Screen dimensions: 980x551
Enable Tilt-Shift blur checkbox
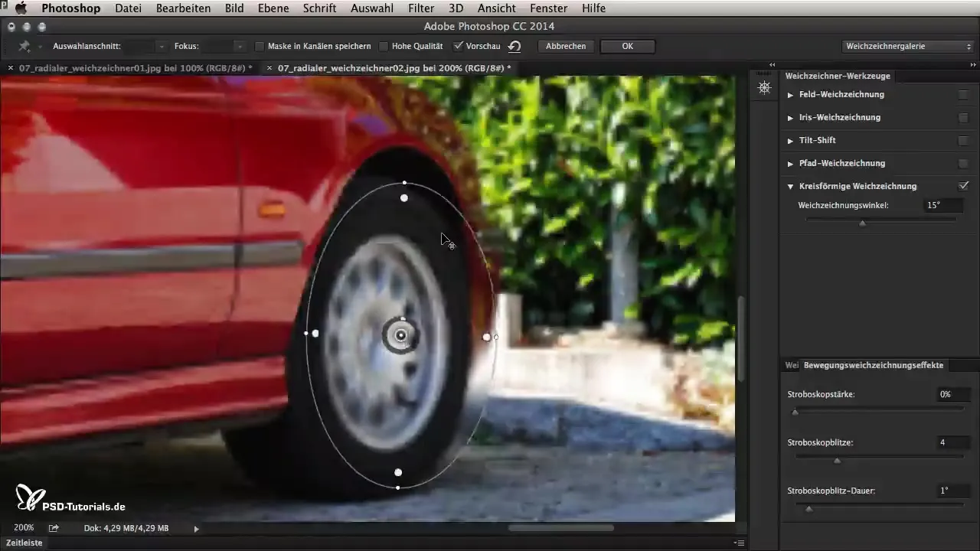point(963,141)
